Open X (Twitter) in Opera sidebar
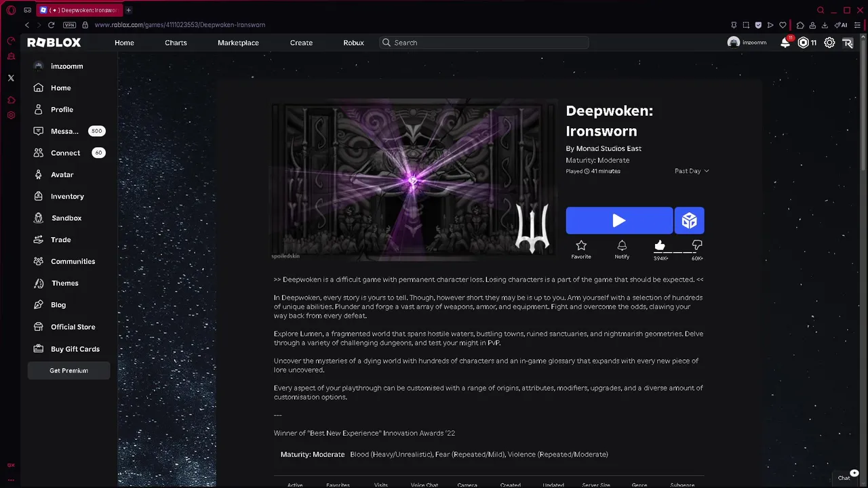 (x=11, y=78)
